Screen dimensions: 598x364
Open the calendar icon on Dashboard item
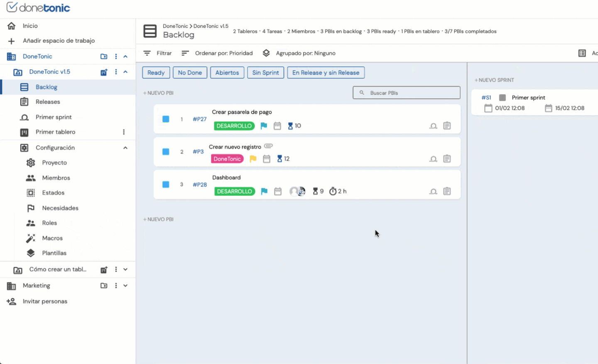pos(278,191)
